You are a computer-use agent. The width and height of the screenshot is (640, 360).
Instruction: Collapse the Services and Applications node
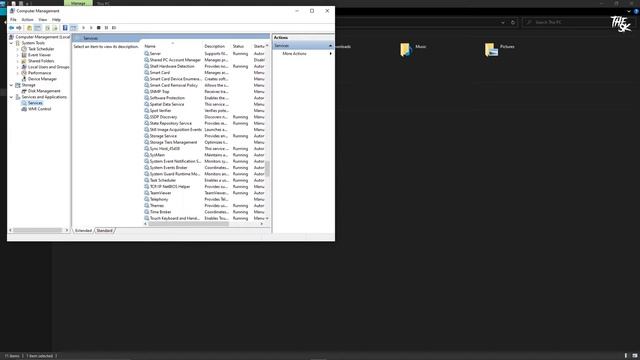pos(11,97)
